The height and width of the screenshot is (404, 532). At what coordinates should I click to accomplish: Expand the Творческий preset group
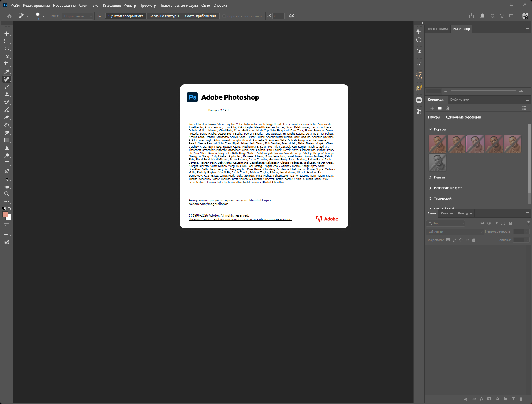(431, 199)
